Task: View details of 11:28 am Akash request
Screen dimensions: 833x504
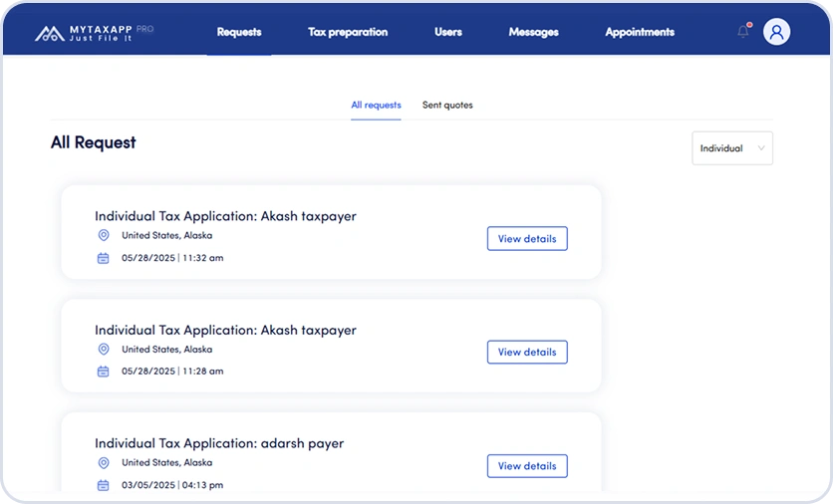Action: (x=527, y=353)
